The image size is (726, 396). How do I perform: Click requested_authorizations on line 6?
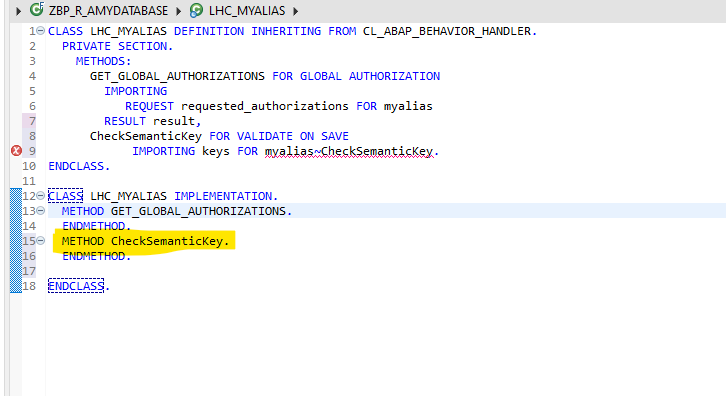[x=264, y=106]
